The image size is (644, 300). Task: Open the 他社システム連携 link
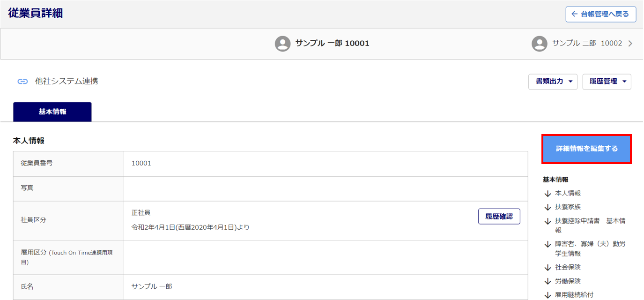[x=67, y=82]
